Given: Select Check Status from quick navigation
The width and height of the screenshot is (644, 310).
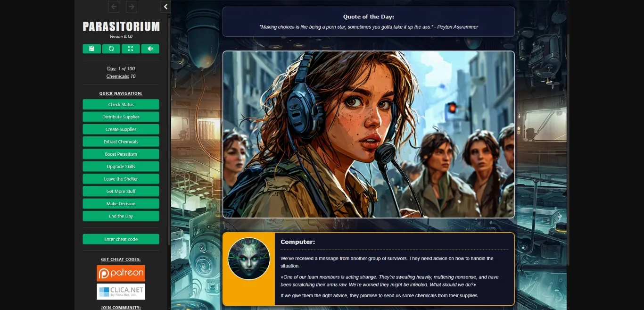Looking at the screenshot, I should coord(121,104).
